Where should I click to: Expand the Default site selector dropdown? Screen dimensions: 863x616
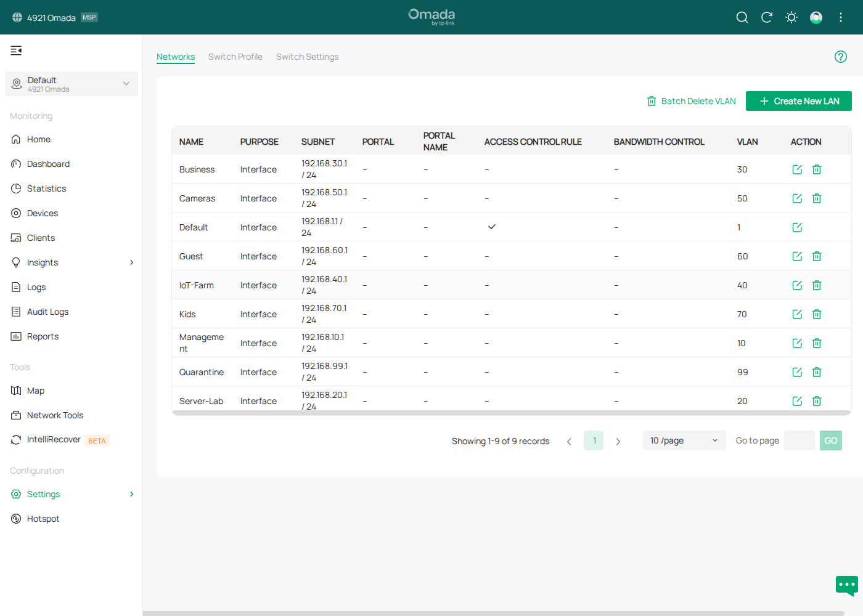(x=72, y=84)
